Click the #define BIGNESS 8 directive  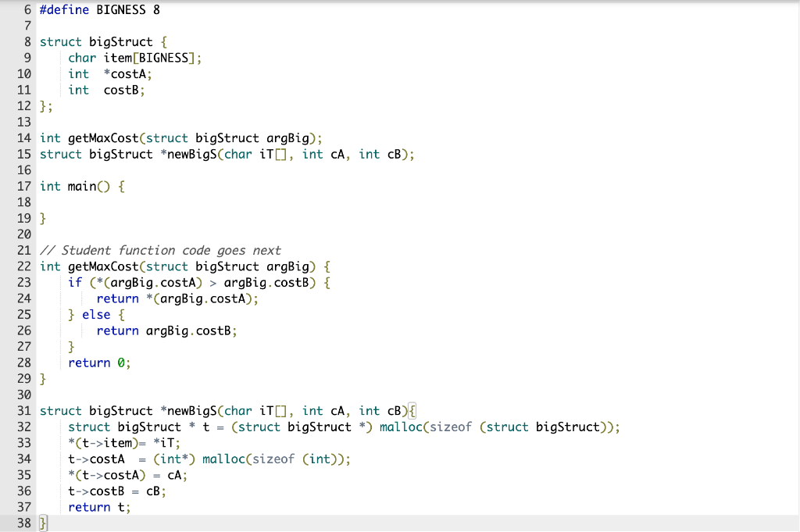click(x=102, y=9)
